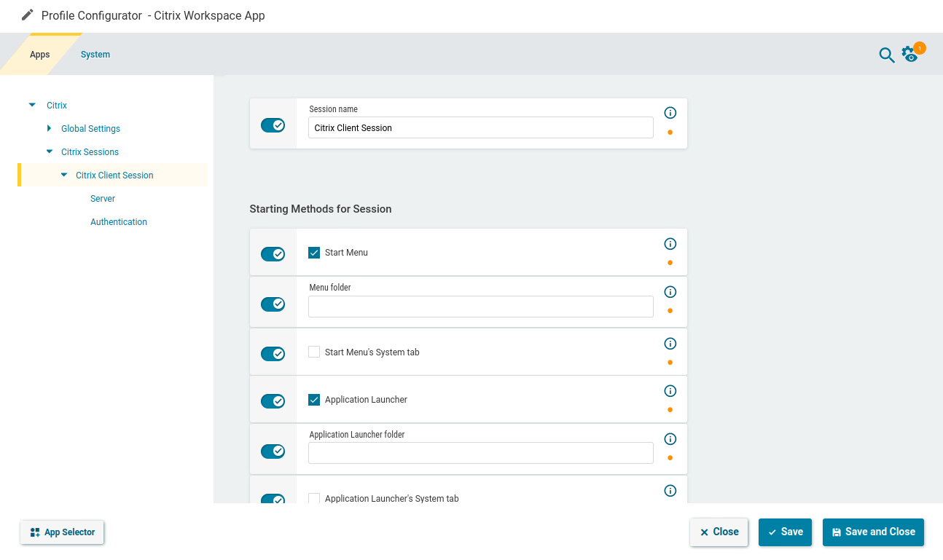Click the orange dot indicator under the Session name info icon
Image resolution: width=943 pixels, height=560 pixels.
pos(670,133)
